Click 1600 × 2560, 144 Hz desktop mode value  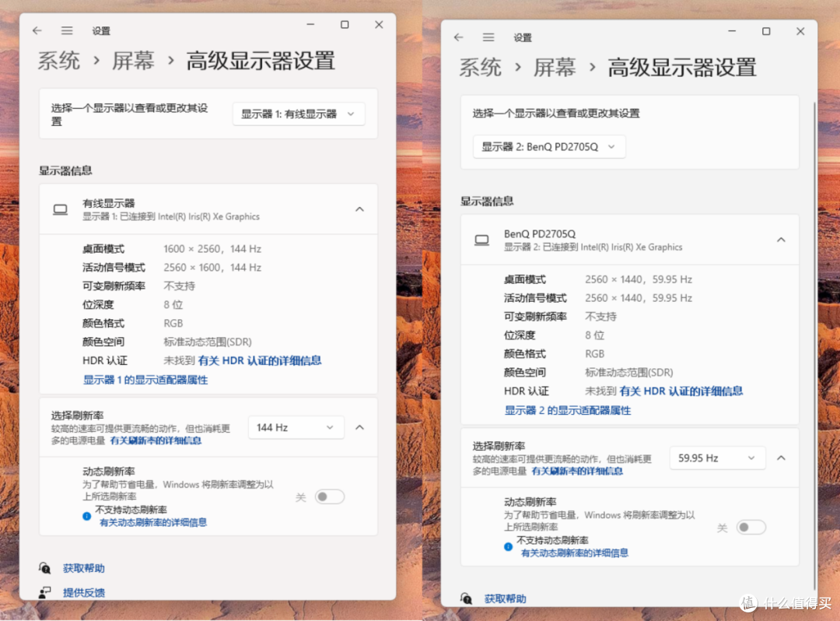(x=212, y=248)
